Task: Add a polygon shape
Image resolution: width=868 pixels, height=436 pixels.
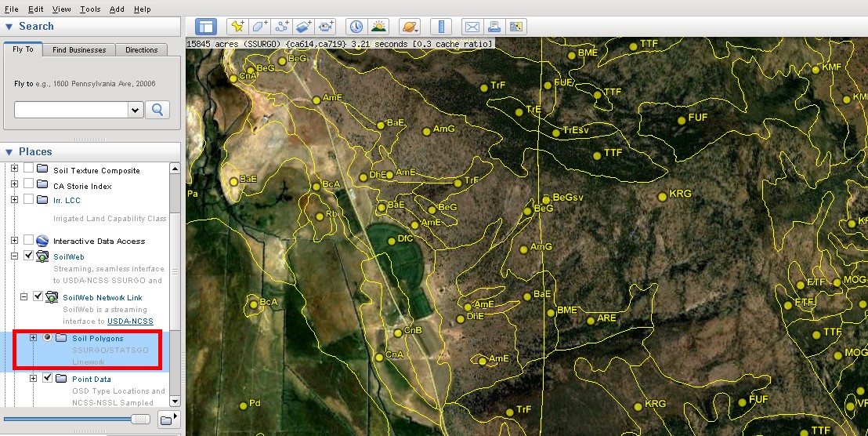Action: (x=260, y=27)
